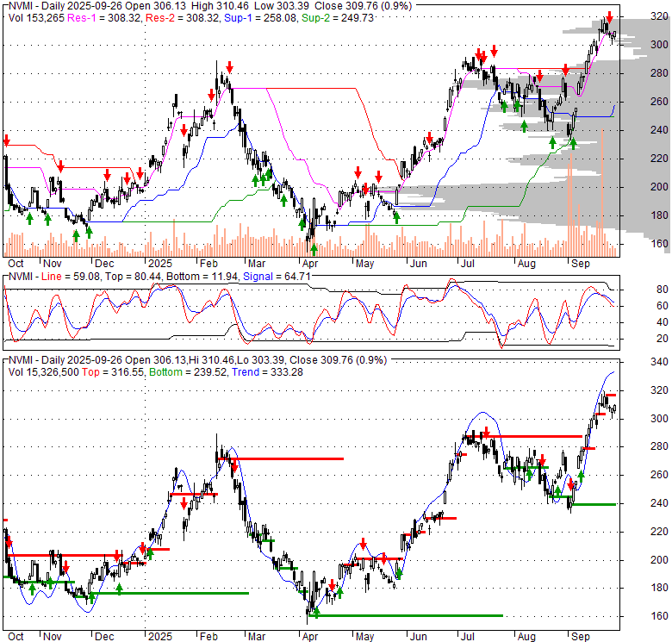Viewport: 672px width, 642px height.
Task: Click the Vol 153,265 text in top chart
Action: (36, 18)
